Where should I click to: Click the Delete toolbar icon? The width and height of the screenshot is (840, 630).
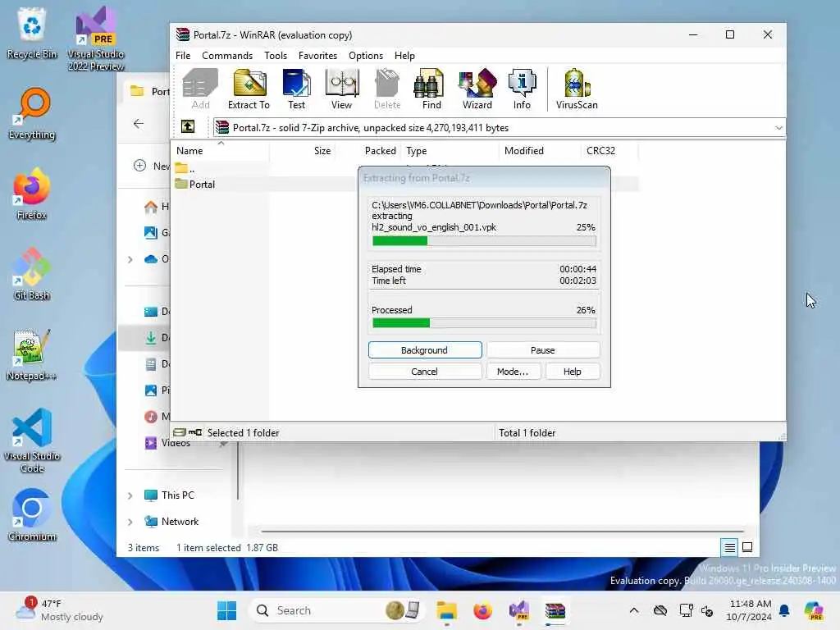click(387, 89)
